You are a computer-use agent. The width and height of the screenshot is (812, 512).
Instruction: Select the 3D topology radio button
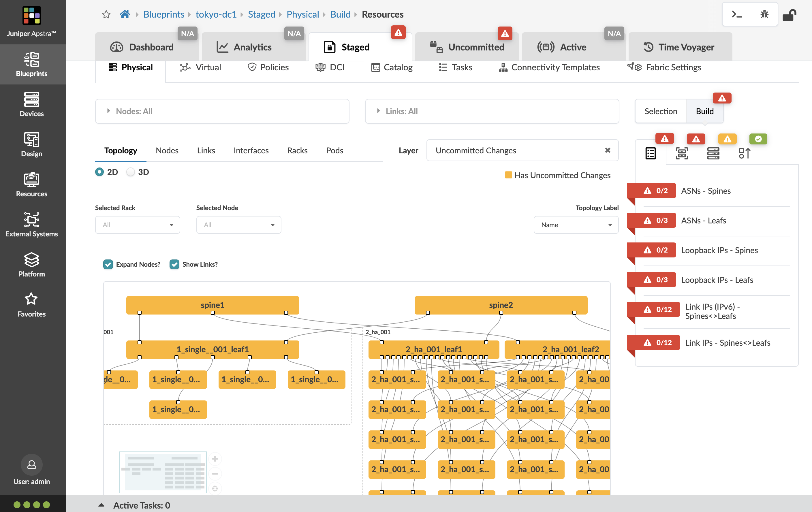point(131,172)
